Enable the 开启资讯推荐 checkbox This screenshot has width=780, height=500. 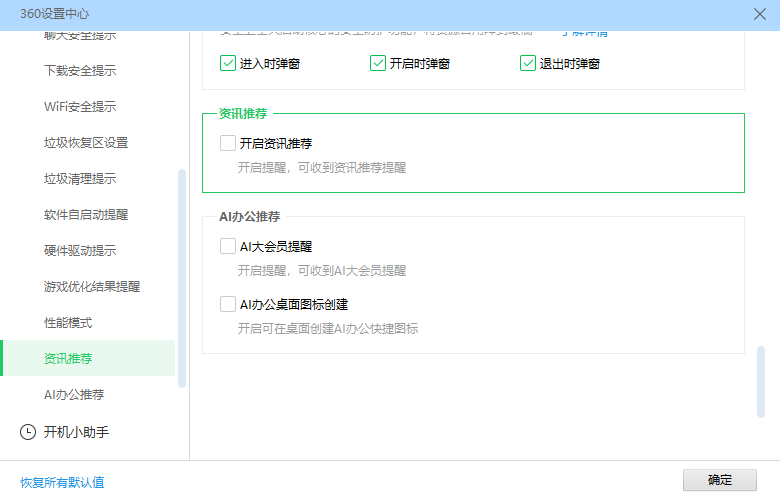228,143
